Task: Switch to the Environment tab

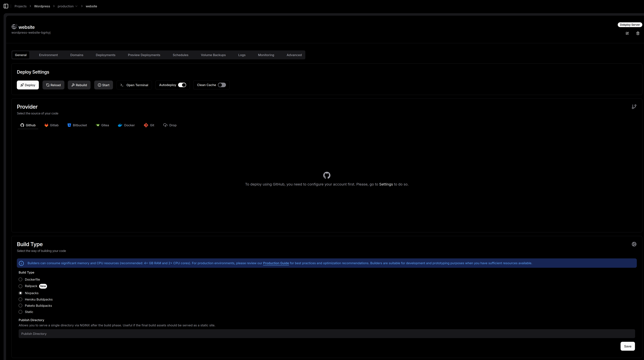Action: coord(48,55)
